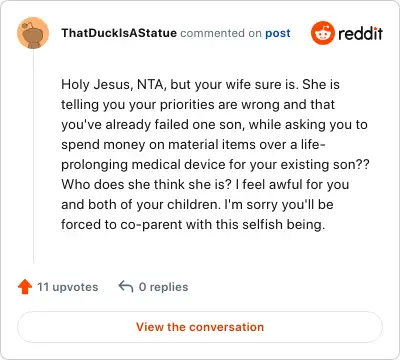Upvote the comment with the orange arrow

tap(25, 287)
